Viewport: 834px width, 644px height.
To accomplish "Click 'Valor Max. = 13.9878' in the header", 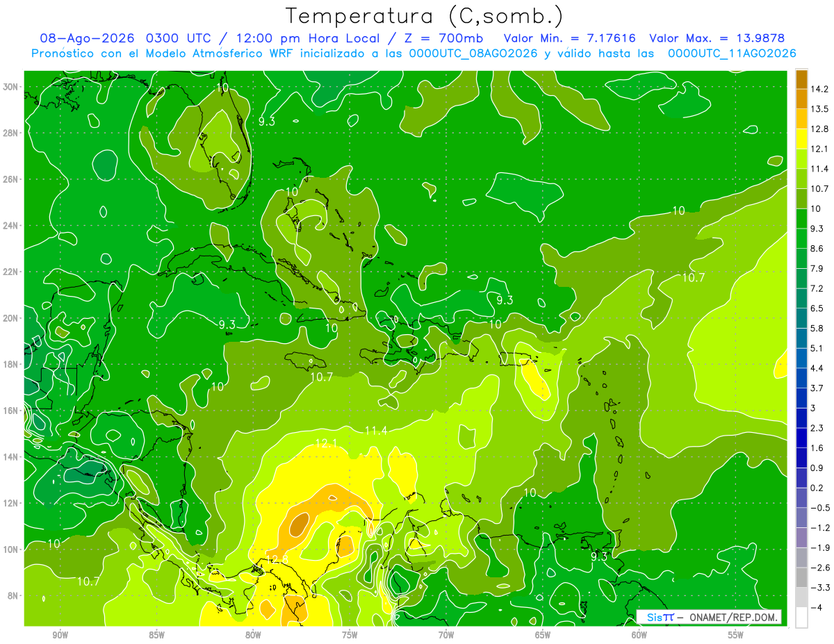I will pos(718,38).
